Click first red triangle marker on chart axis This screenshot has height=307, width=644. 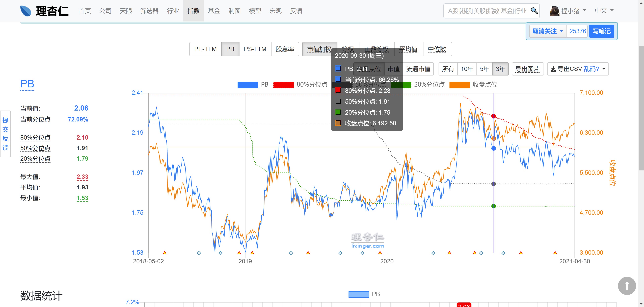point(165,253)
